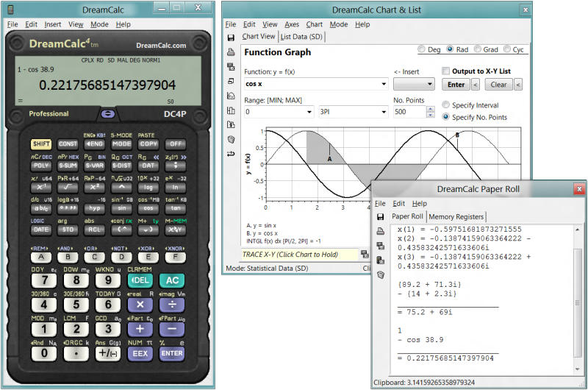
Task: Click the arrow button next to Enter
Action: pyautogui.click(x=475, y=85)
